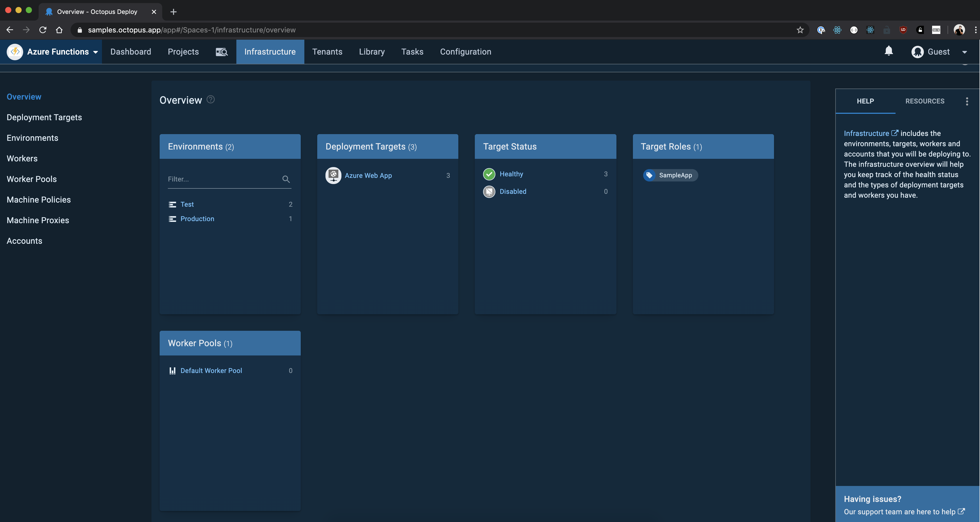Image resolution: width=980 pixels, height=522 pixels.
Task: Click the Disabled status icon
Action: click(489, 192)
